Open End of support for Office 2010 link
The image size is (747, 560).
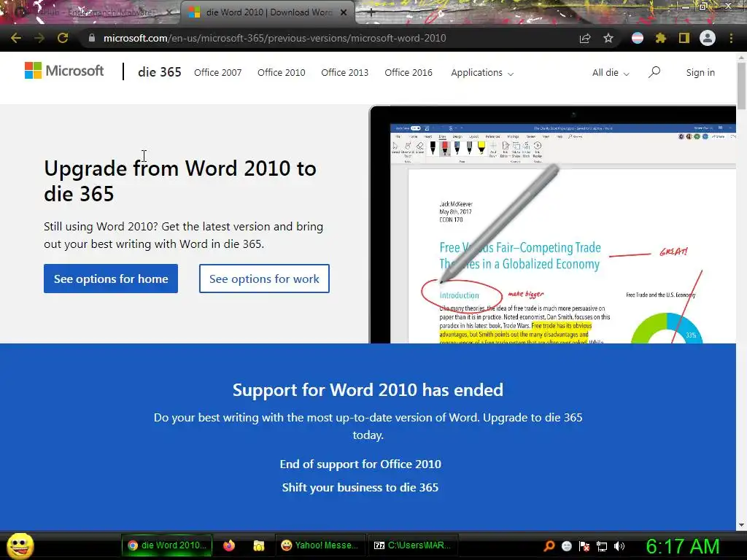(360, 464)
